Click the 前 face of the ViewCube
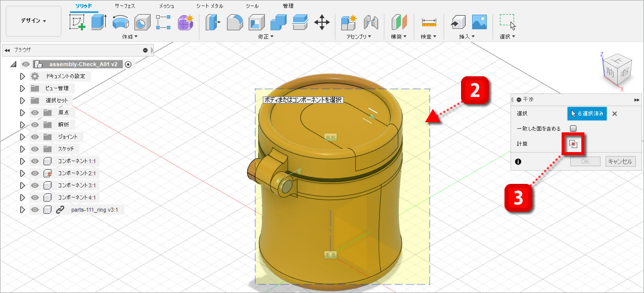 point(610,73)
